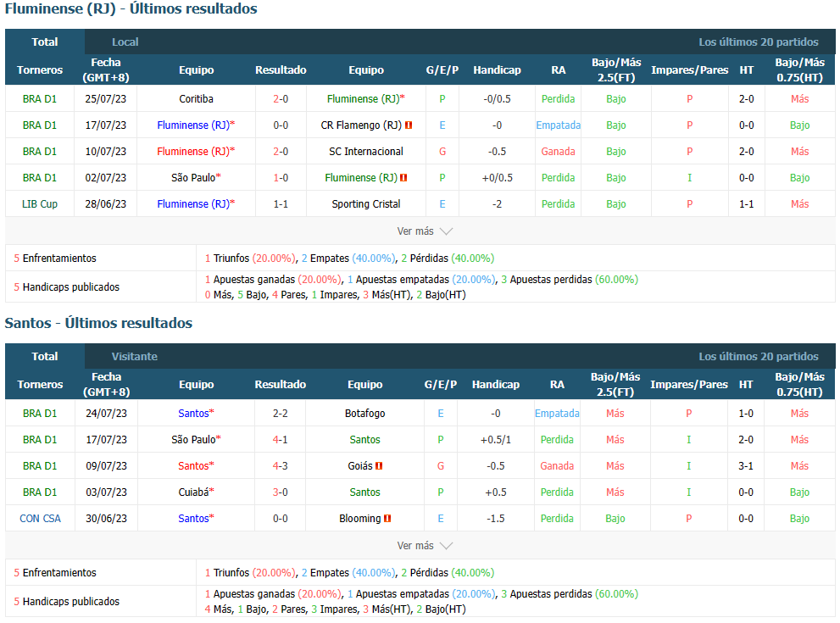840x623 pixels.
Task: Click the -2 handicap value for Sporting Cristal
Action: [498, 203]
